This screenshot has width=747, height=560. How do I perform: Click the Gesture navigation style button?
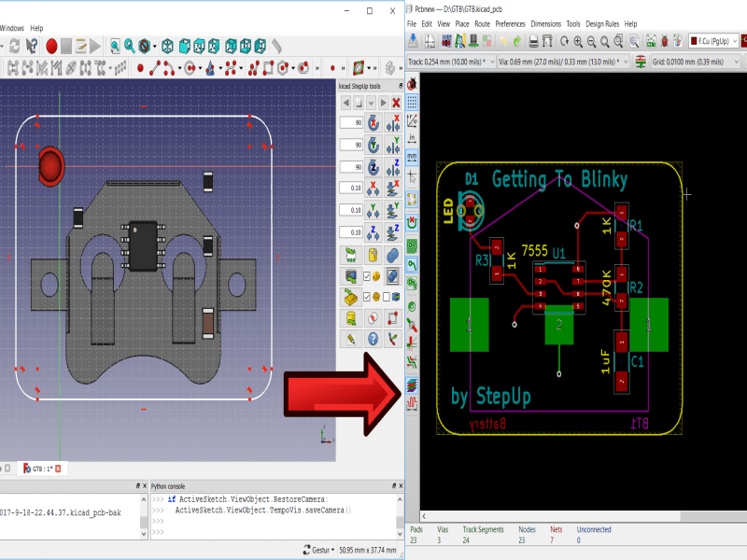tap(317, 550)
